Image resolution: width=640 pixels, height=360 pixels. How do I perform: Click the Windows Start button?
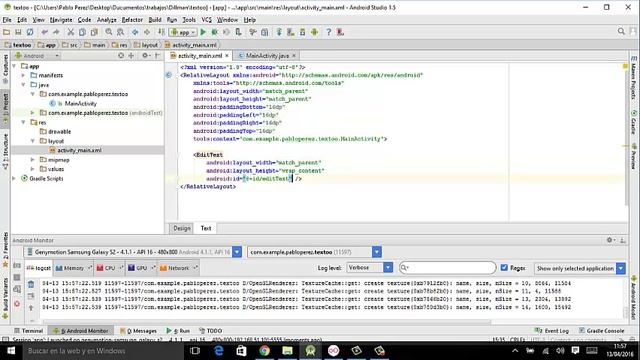11,351
